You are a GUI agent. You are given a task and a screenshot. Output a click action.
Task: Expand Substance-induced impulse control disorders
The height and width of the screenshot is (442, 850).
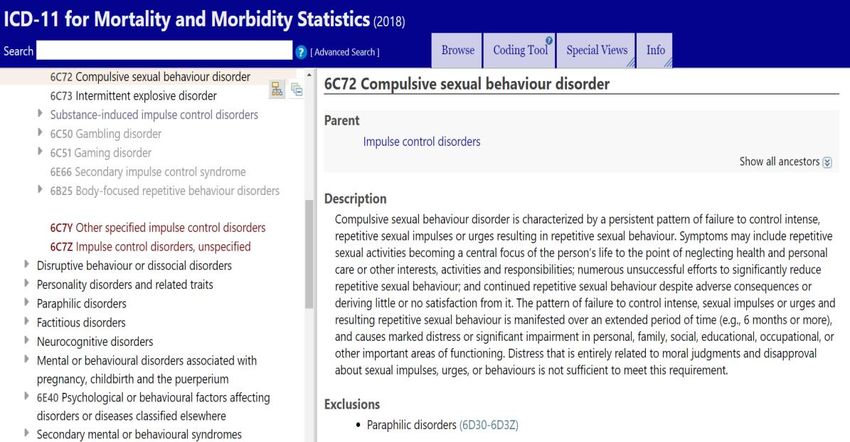point(40,113)
